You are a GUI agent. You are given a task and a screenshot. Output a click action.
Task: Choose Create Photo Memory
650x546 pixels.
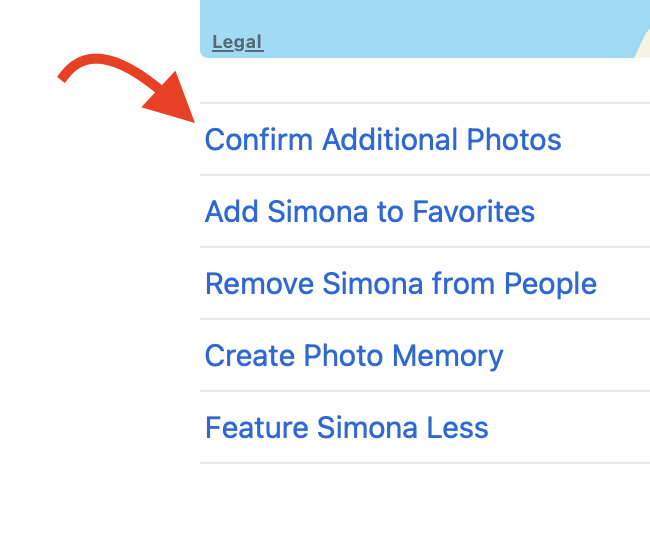point(354,356)
